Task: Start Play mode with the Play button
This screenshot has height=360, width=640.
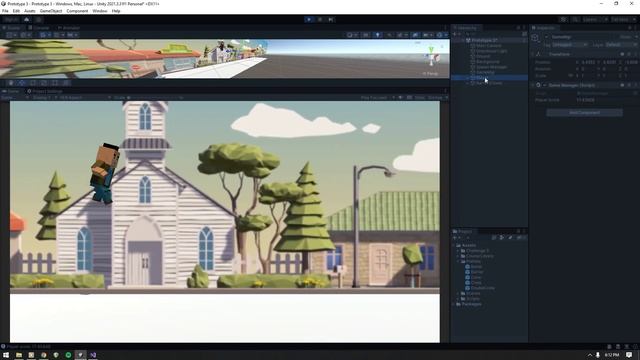Action: tap(309, 19)
